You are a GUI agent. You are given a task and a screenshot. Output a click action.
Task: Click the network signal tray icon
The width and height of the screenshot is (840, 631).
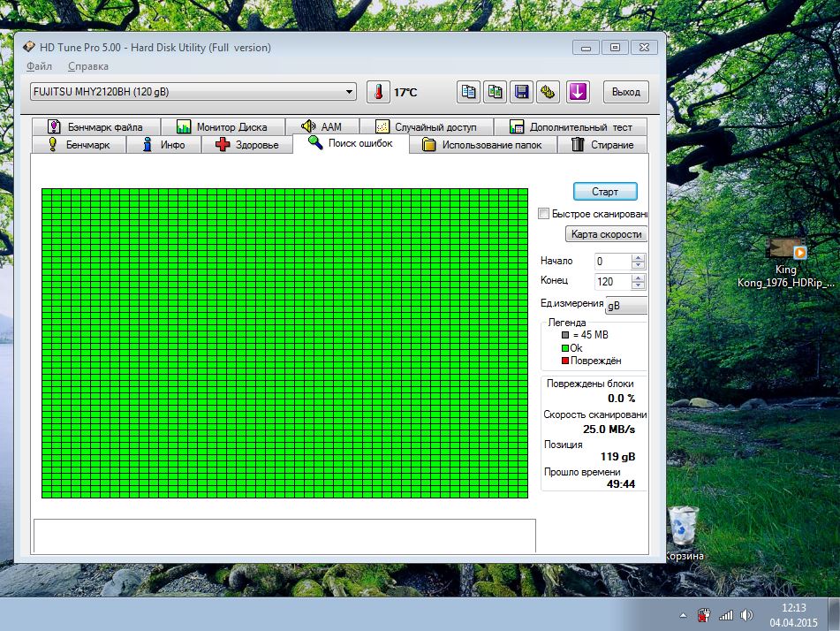point(726,615)
